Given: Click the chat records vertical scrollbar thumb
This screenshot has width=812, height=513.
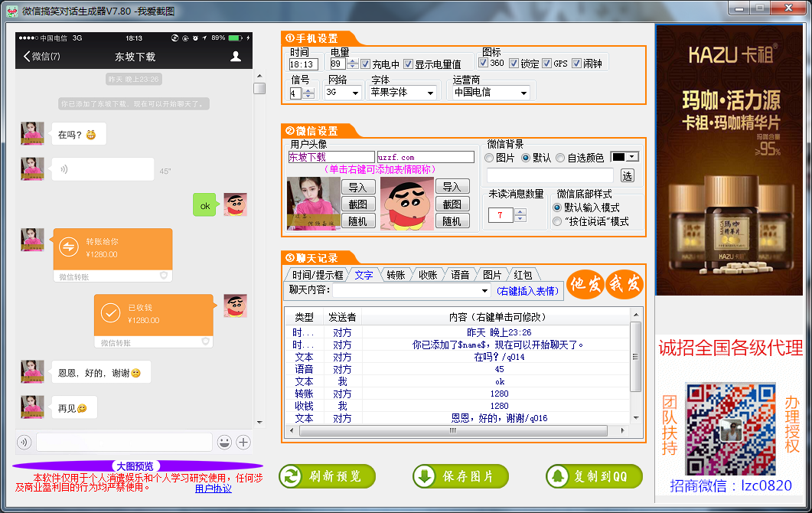Looking at the screenshot, I should pyautogui.click(x=635, y=357).
